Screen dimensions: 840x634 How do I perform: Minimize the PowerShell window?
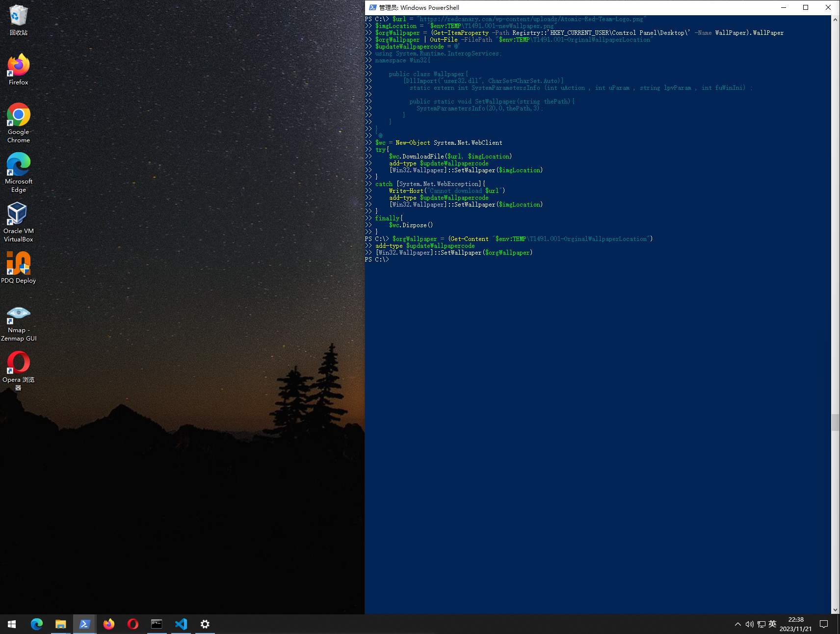click(x=784, y=7)
